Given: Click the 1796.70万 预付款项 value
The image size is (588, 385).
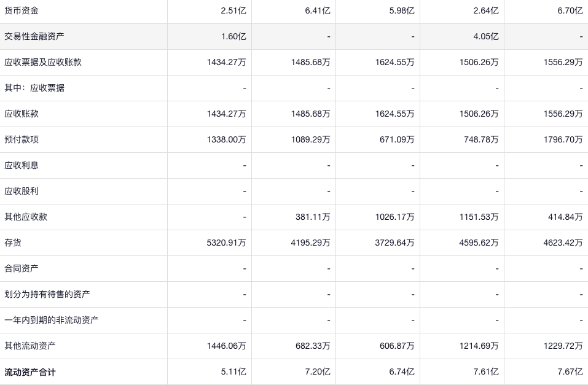Looking at the screenshot, I should [x=563, y=139].
